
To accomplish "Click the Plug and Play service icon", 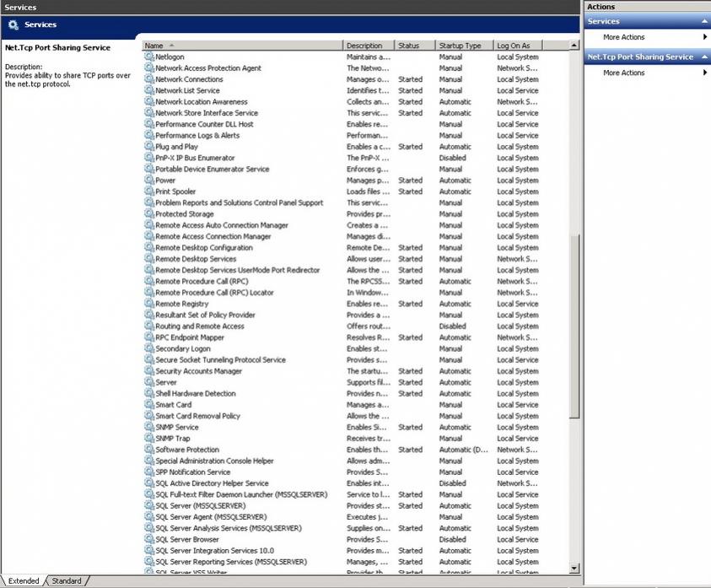I will (148, 147).
